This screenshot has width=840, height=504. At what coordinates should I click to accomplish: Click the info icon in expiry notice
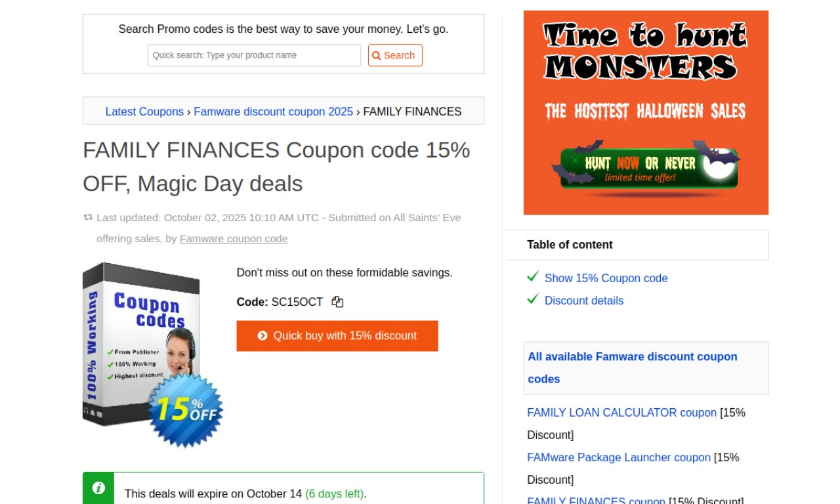(x=98, y=488)
